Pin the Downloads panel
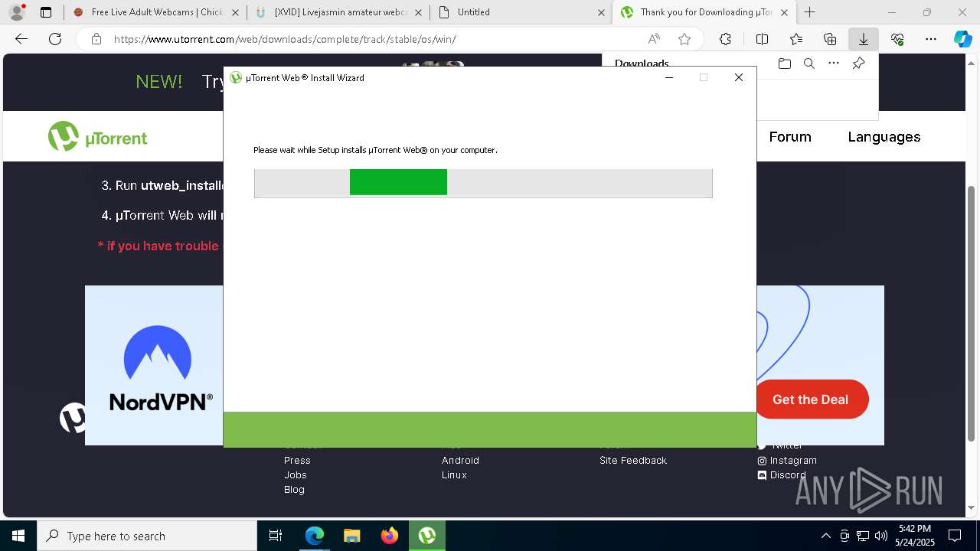 click(858, 64)
